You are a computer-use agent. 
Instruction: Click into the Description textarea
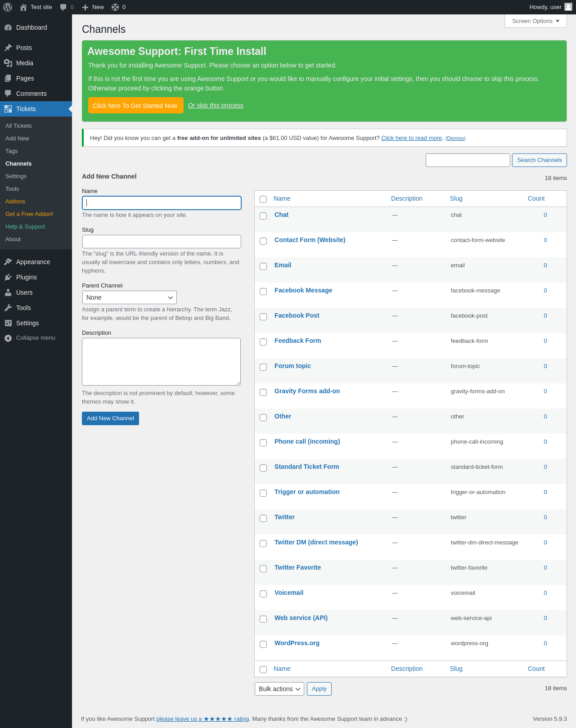[161, 362]
